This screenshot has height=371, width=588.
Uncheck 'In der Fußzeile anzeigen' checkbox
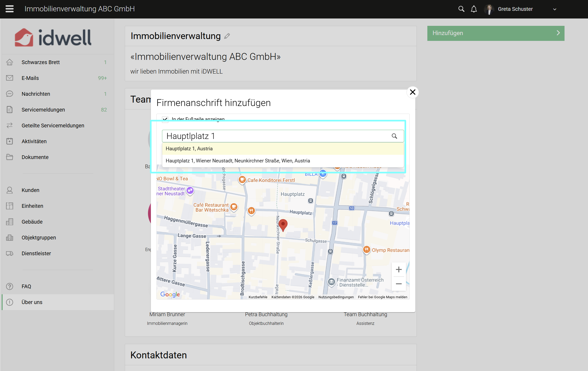pyautogui.click(x=165, y=119)
